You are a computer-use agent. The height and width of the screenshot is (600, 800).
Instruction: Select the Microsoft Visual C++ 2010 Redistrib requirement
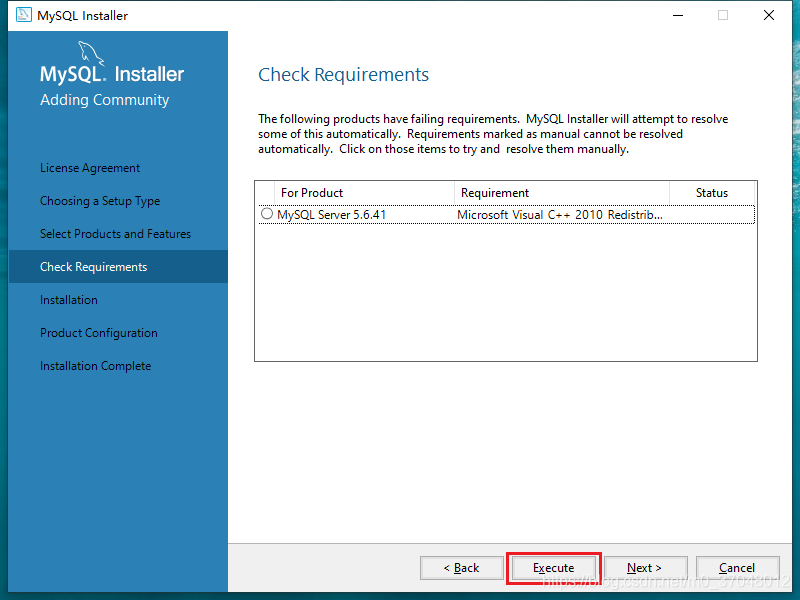point(560,215)
